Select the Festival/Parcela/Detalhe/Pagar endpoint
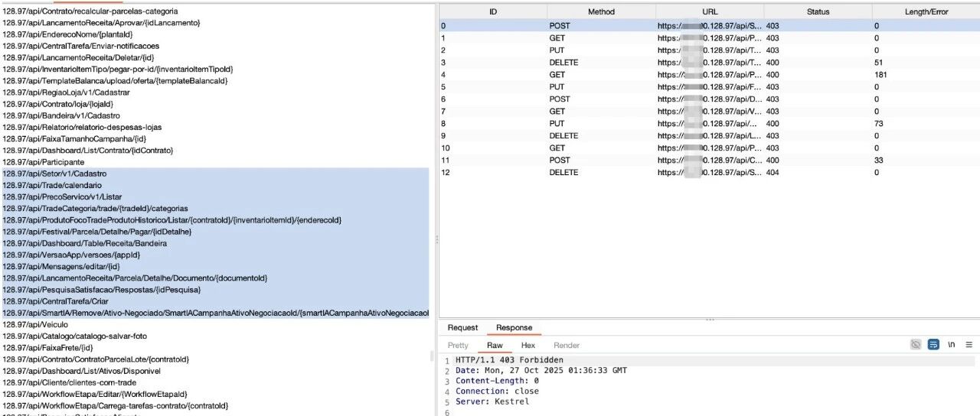The height and width of the screenshot is (416, 980). click(x=97, y=232)
